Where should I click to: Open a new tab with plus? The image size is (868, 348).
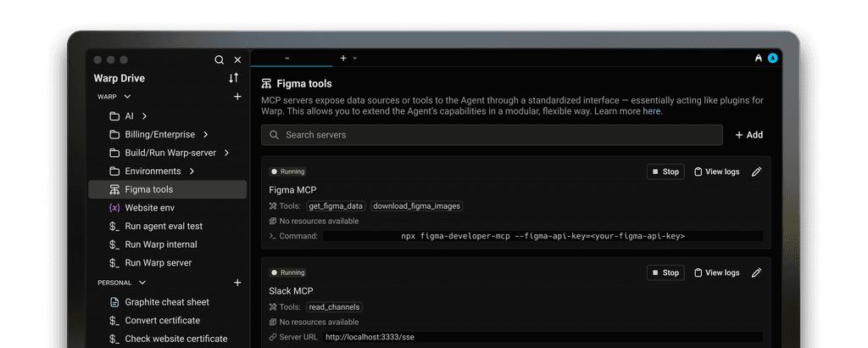click(x=343, y=58)
